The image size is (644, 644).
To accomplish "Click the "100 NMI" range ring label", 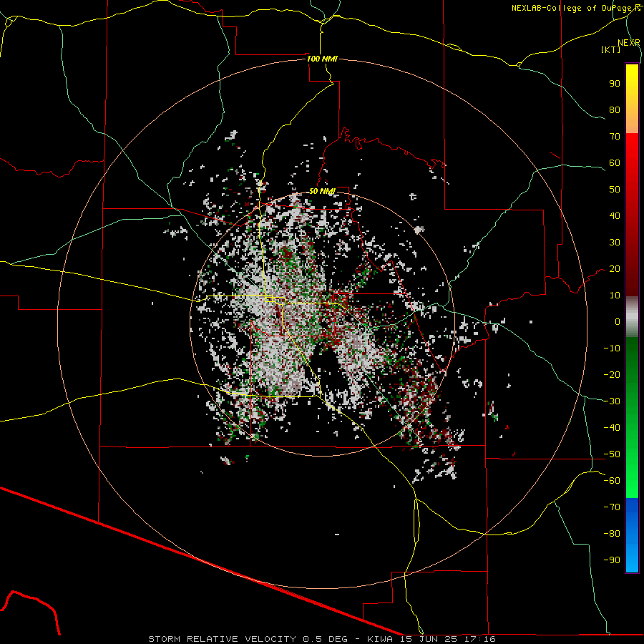I will [322, 59].
